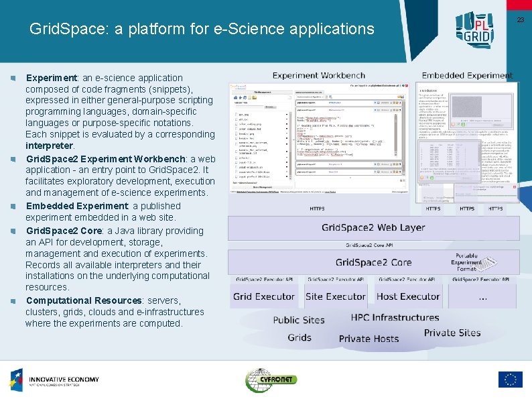Select the Site Executor box

click(336, 296)
